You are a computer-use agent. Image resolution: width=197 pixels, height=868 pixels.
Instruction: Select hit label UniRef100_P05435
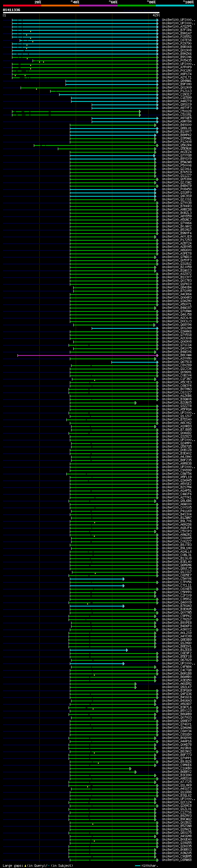click(177, 60)
